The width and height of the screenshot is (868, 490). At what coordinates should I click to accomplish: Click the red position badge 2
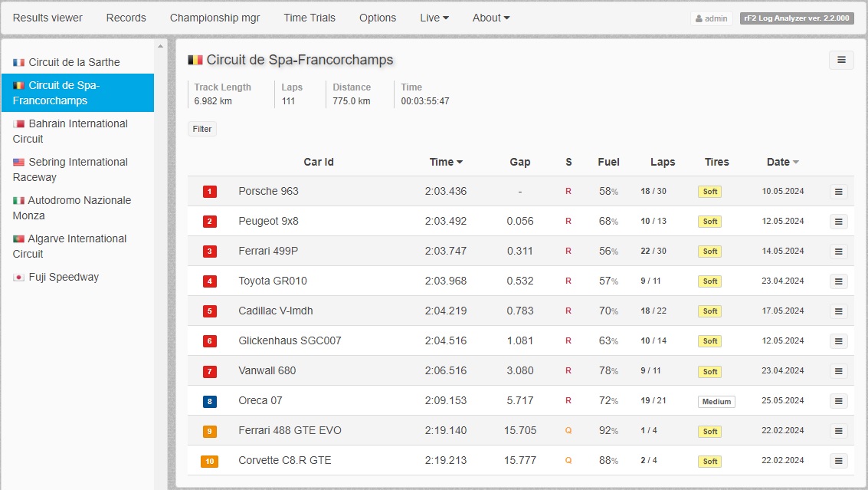[x=210, y=222]
